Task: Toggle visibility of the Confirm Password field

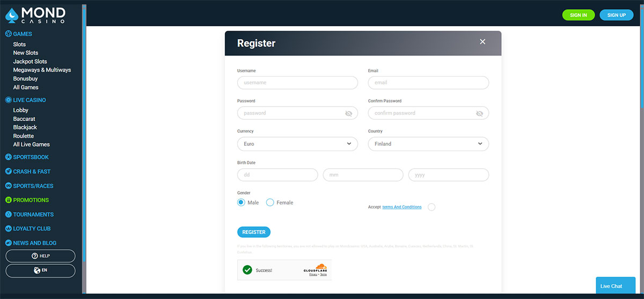Action: pyautogui.click(x=479, y=113)
